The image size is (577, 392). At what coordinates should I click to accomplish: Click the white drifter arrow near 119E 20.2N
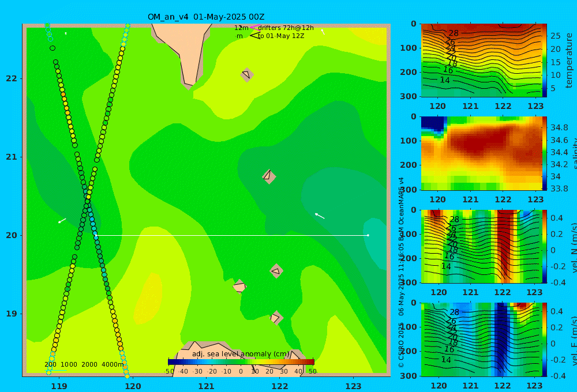[x=62, y=221]
